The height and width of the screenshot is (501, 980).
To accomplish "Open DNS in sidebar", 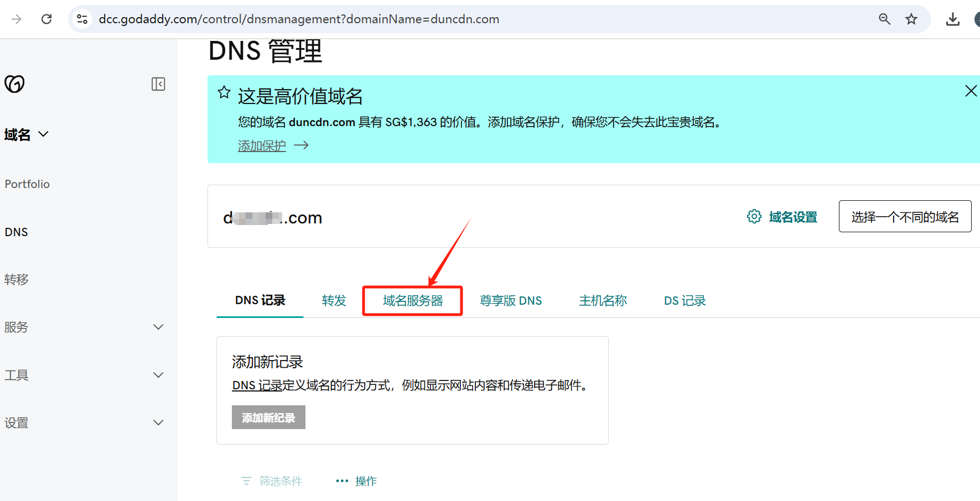I will pos(17,232).
